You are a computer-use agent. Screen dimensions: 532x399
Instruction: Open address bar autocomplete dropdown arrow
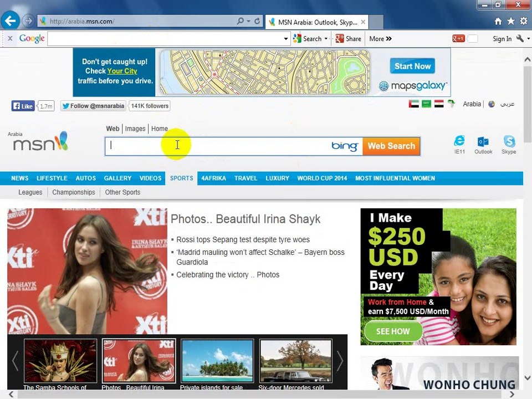coord(249,21)
